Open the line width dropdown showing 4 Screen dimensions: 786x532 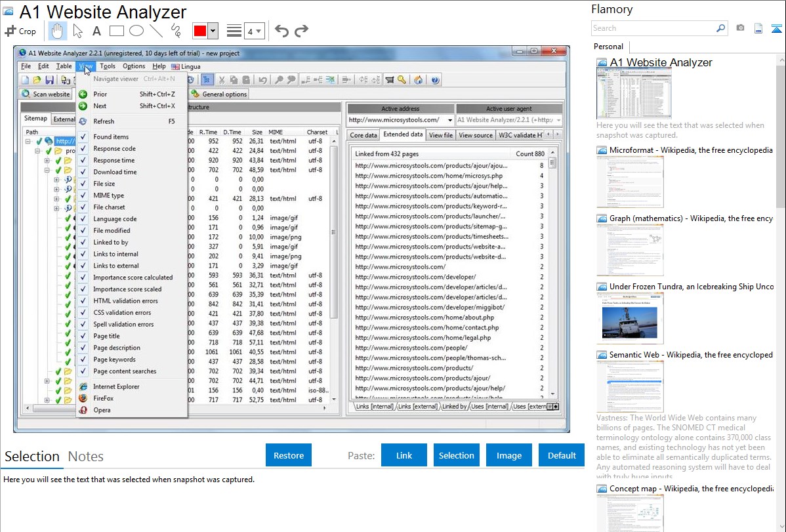point(254,31)
